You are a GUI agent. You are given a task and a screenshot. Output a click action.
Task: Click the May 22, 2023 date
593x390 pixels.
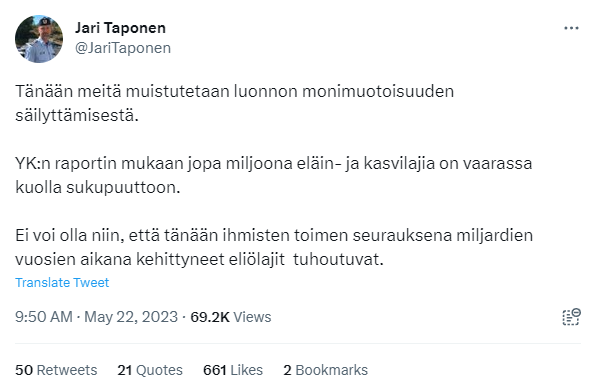pyautogui.click(x=131, y=317)
